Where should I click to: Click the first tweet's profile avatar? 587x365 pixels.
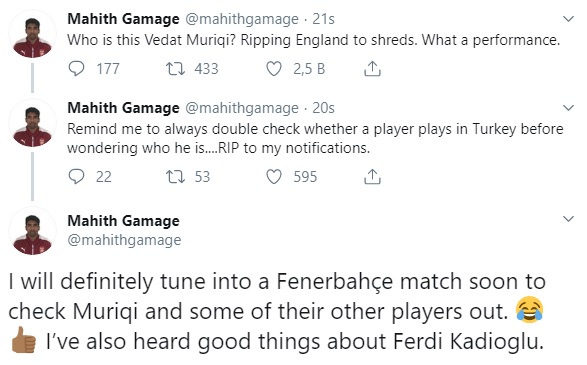coord(33,35)
